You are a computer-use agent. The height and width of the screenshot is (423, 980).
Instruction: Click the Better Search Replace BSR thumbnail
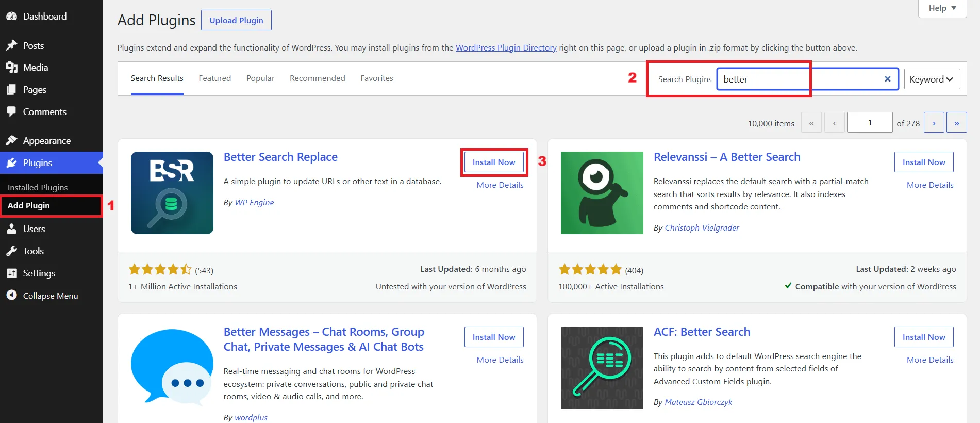(172, 193)
